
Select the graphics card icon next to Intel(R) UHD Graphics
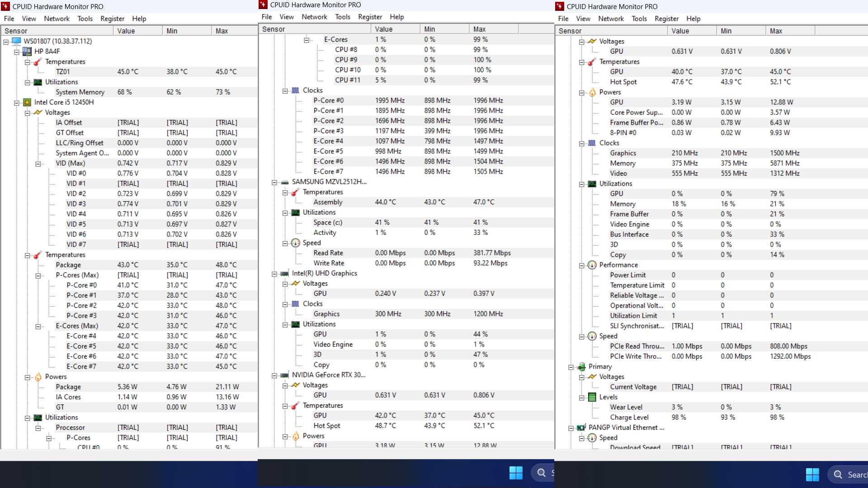pos(285,273)
